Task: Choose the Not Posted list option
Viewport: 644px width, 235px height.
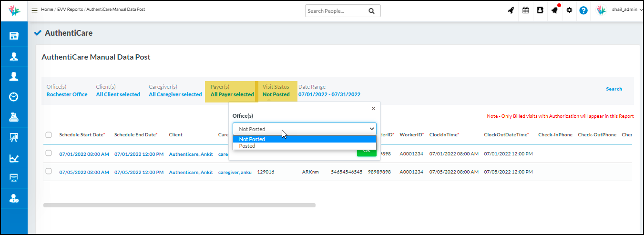Action: coord(252,139)
